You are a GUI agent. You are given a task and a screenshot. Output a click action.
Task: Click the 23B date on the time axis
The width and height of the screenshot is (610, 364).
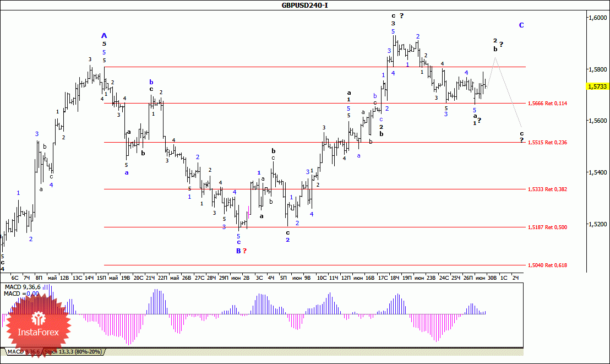point(431,278)
